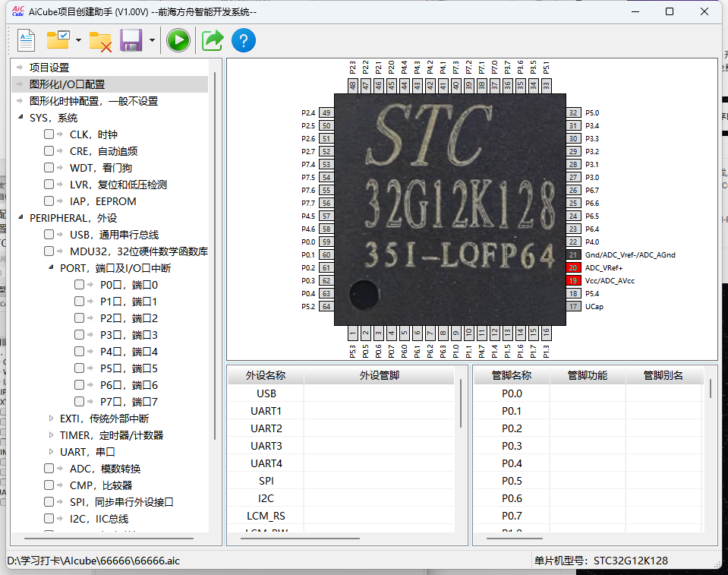The height and width of the screenshot is (575, 728).
Task: Select the 图形化时钟配置 item
Action: (x=84, y=100)
